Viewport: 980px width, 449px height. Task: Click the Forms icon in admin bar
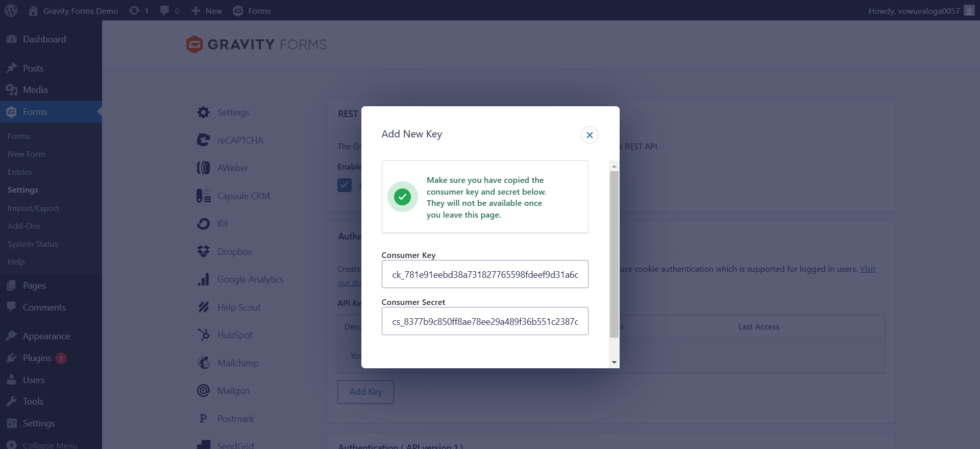click(x=238, y=11)
